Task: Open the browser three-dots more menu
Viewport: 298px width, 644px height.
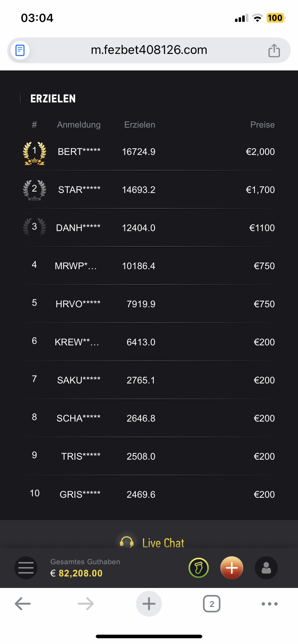Action: coord(270,604)
